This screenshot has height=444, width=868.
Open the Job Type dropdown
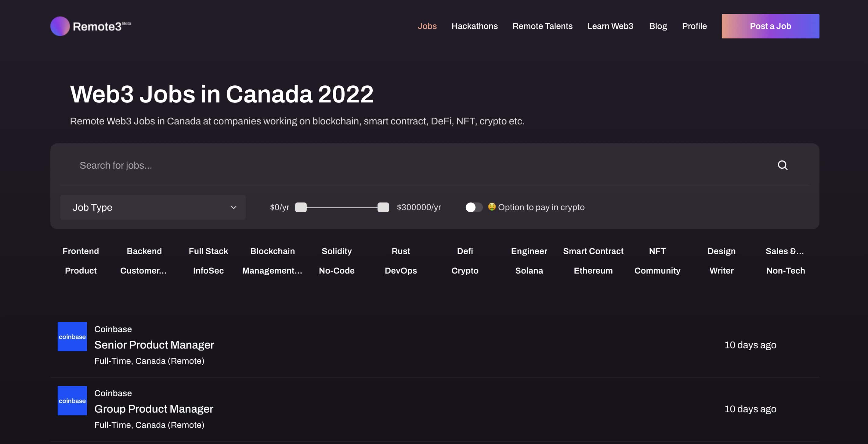coord(153,207)
